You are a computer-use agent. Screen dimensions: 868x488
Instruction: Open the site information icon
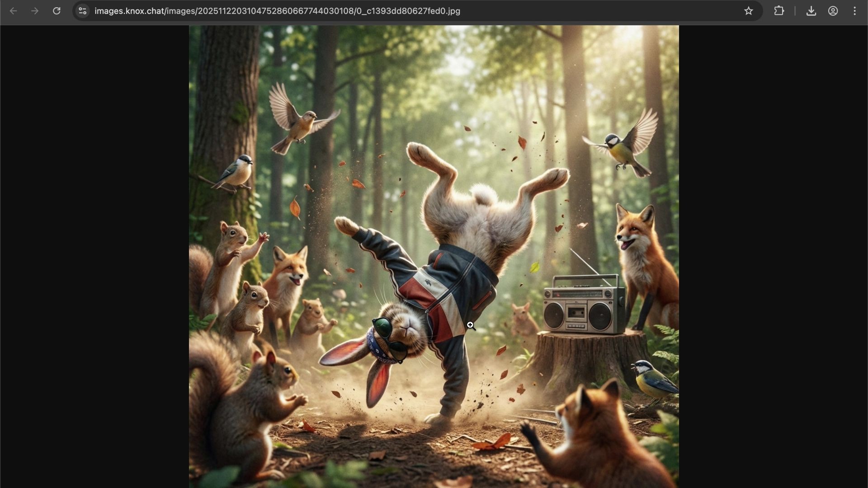tap(82, 11)
